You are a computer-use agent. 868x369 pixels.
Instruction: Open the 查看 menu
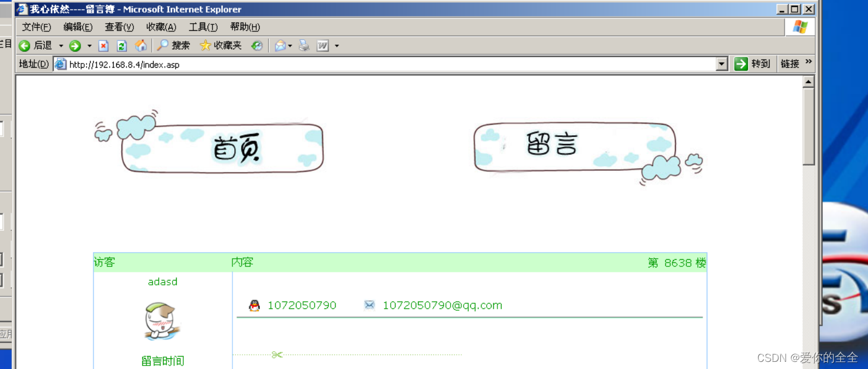(119, 27)
